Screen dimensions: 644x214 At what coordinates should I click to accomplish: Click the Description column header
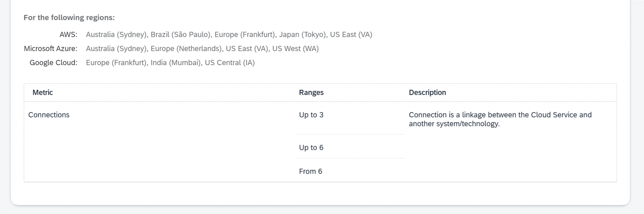[427, 93]
